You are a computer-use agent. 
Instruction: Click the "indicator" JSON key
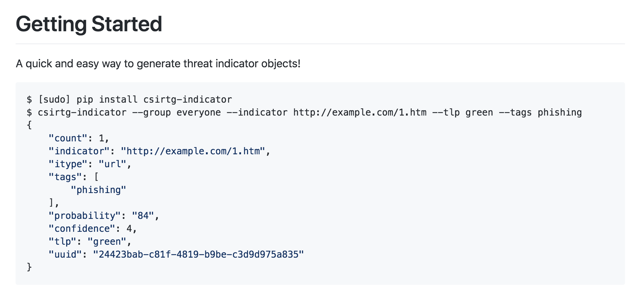click(x=79, y=151)
